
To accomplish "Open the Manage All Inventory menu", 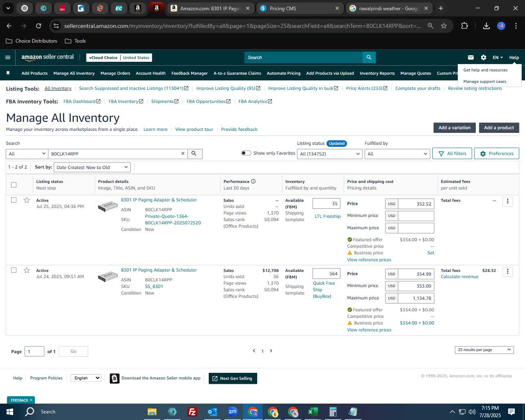I will 74,73.
